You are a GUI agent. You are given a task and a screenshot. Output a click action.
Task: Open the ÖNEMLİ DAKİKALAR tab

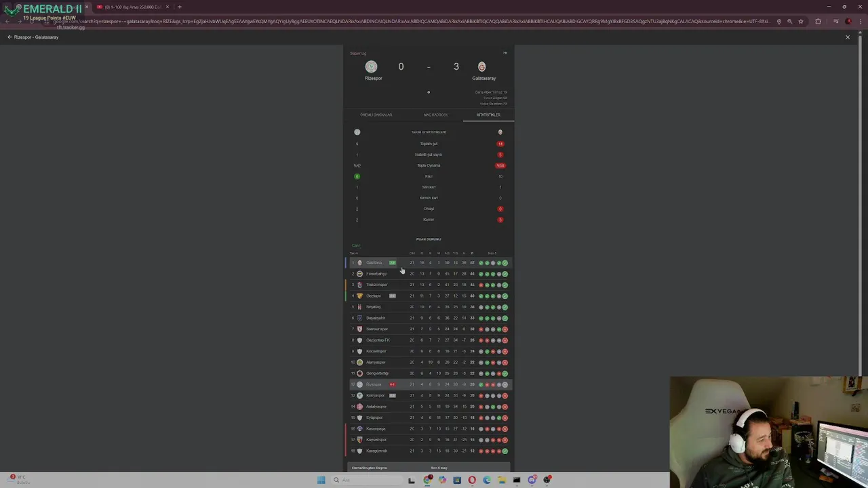(x=376, y=115)
